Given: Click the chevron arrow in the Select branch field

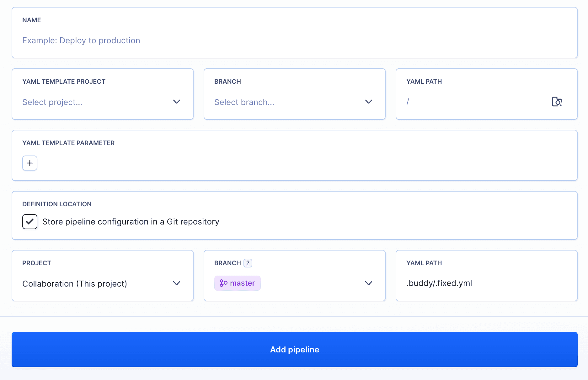Looking at the screenshot, I should coord(369,102).
